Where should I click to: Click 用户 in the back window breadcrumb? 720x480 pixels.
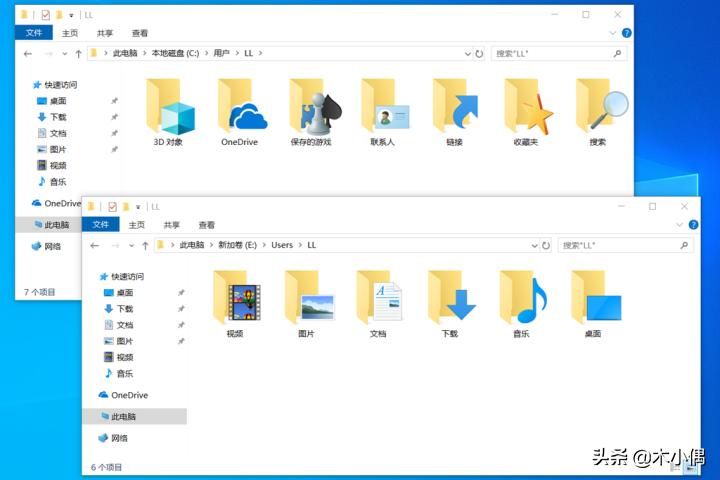[x=221, y=53]
